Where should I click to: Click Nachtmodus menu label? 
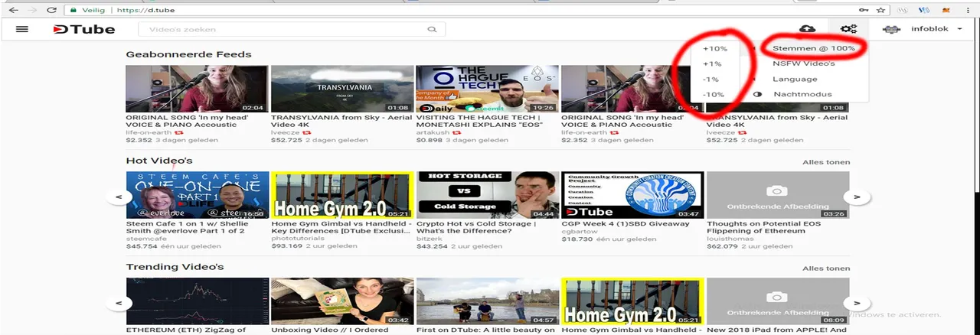click(x=802, y=94)
